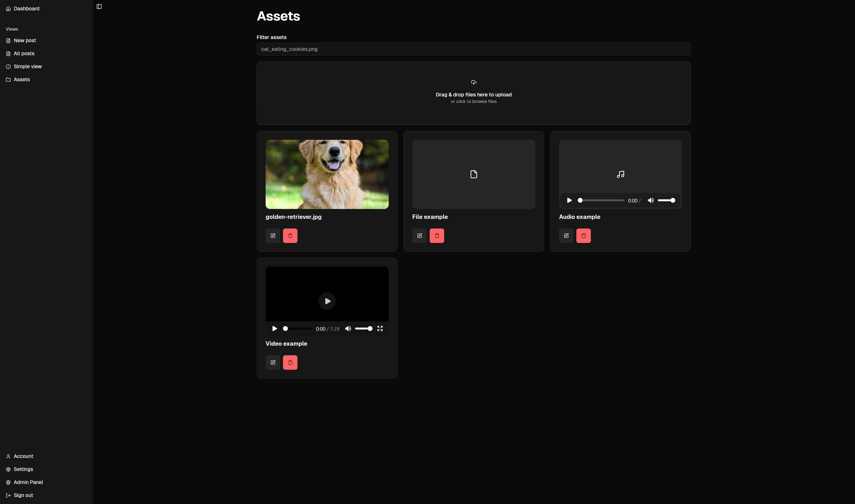Viewport: 855px width, 504px height.
Task: Delete the Video example asset
Action: tap(290, 362)
